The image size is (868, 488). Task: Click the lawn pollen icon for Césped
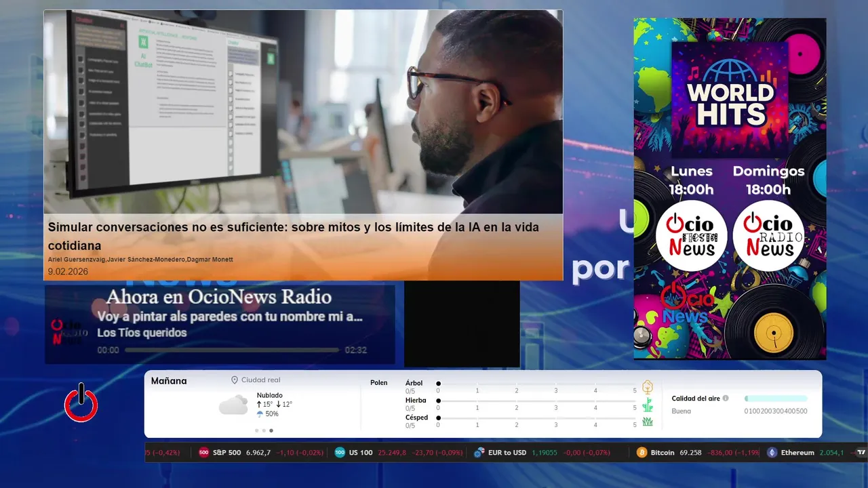pyautogui.click(x=648, y=422)
